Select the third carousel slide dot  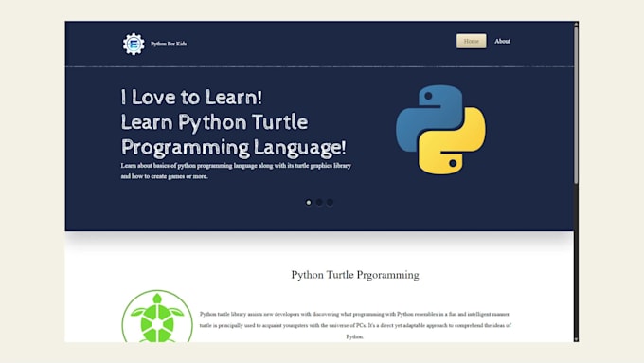pyautogui.click(x=330, y=202)
